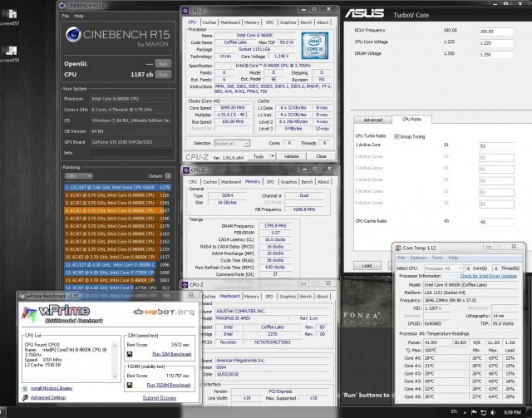Click the Cinebench R15 title bar icon
This screenshot has height=418, width=532.
coord(62,6)
